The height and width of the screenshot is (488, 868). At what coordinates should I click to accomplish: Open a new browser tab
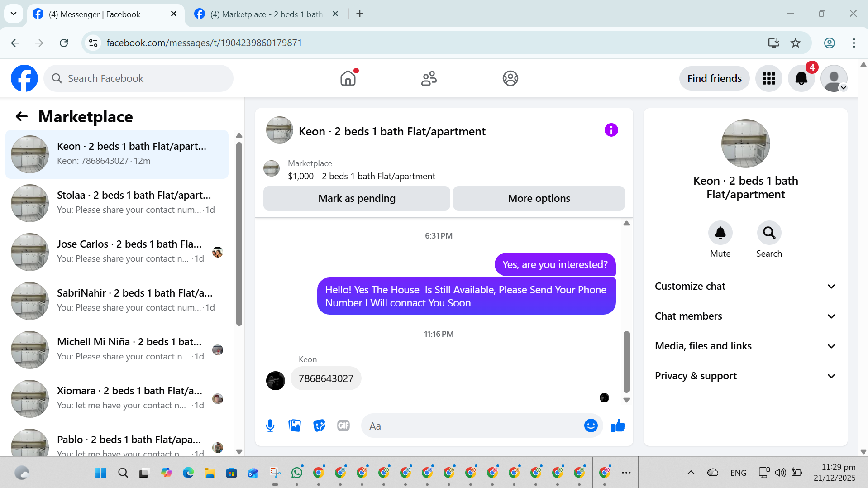tap(360, 14)
